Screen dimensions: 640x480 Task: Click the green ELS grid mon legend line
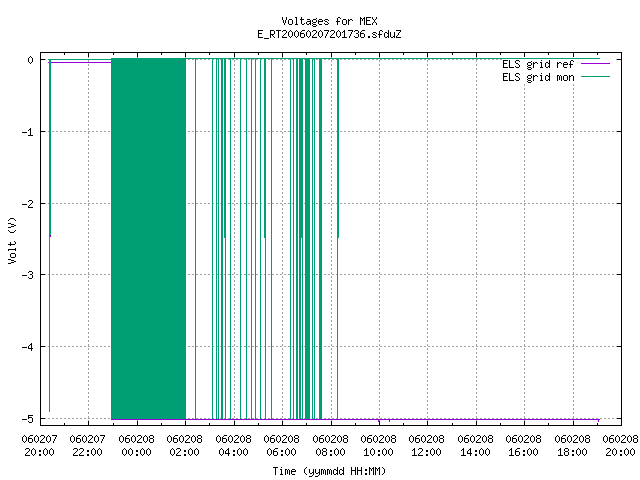coord(595,77)
